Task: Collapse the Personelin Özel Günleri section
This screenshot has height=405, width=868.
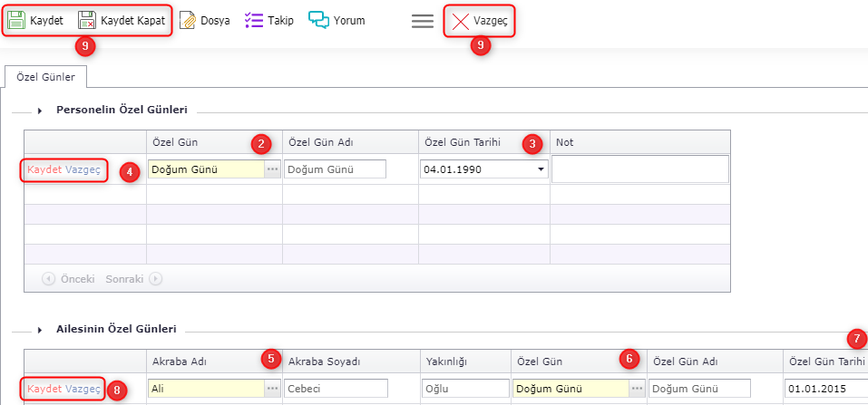Action: tap(40, 111)
